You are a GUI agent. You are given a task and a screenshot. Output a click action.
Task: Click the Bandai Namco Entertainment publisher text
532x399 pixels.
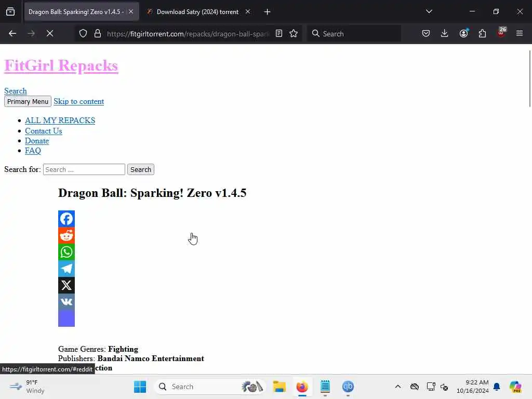point(151,358)
